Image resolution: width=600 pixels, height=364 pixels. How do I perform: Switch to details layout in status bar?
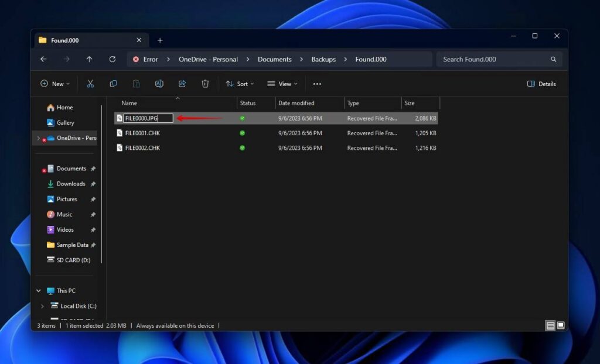click(x=550, y=325)
